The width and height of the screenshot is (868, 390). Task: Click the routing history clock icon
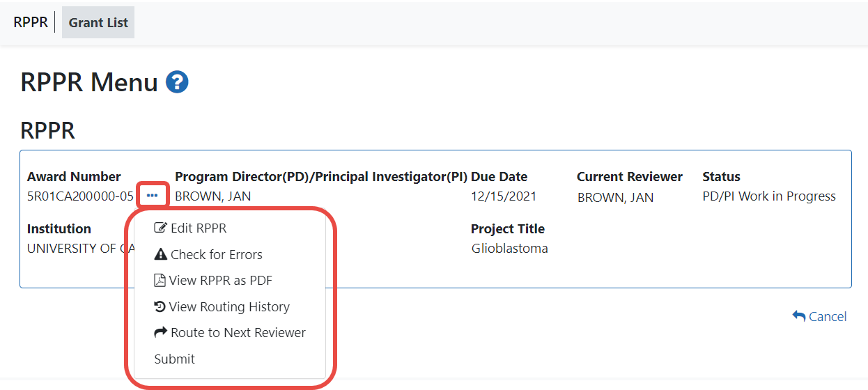(160, 307)
